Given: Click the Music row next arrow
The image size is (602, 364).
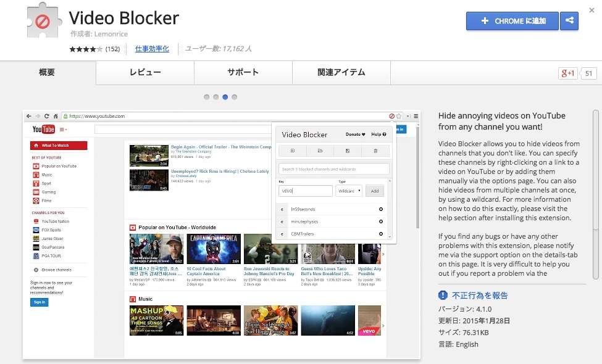Looking at the screenshot, I should coord(383,326).
